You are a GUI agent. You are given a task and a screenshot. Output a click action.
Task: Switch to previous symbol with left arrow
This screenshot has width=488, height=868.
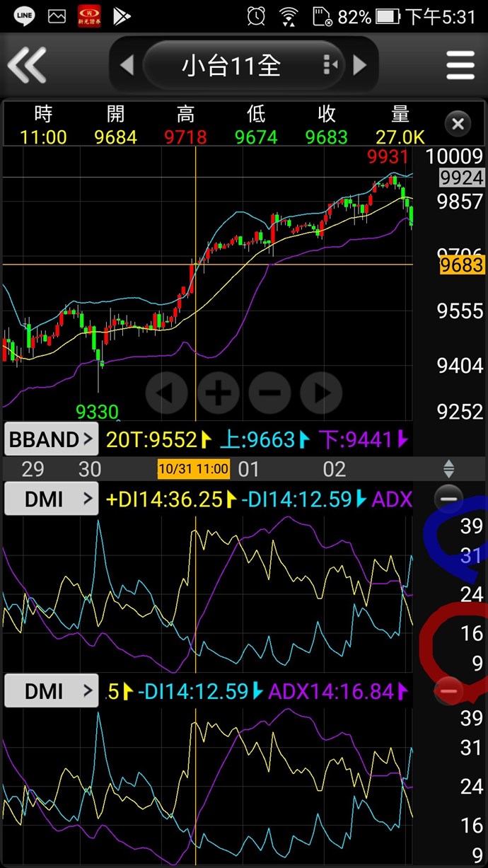[x=127, y=66]
